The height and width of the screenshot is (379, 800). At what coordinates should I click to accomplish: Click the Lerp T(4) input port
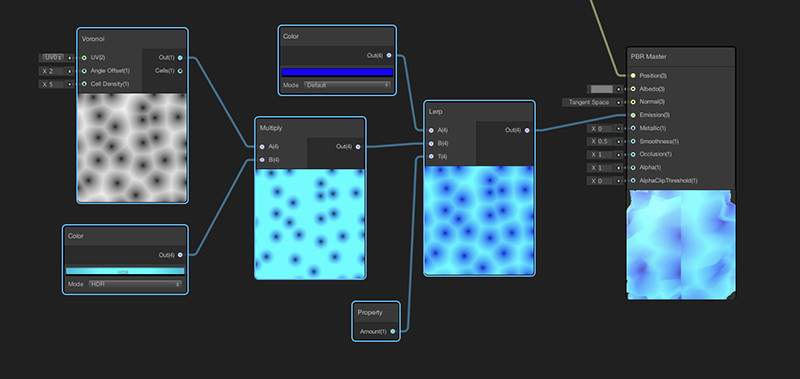(431, 157)
